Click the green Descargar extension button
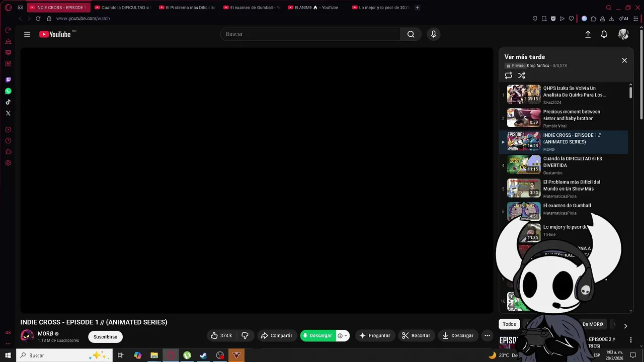The width and height of the screenshot is (644, 362). point(317,335)
